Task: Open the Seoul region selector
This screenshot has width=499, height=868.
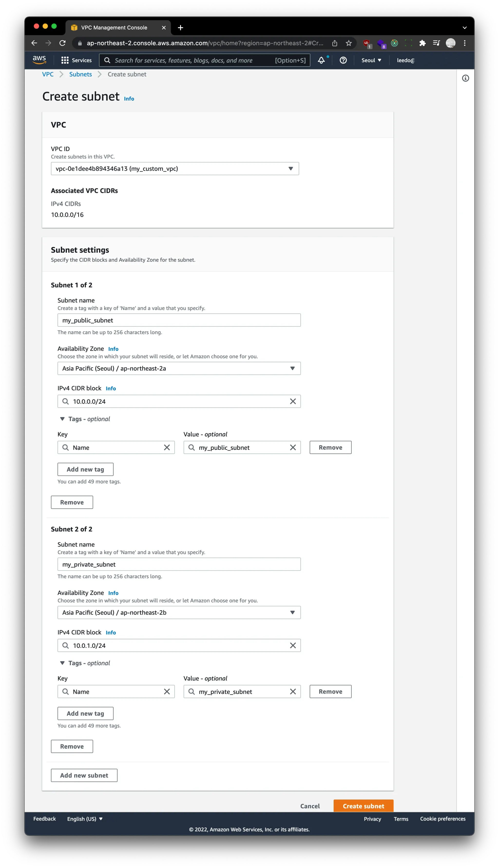Action: (371, 60)
